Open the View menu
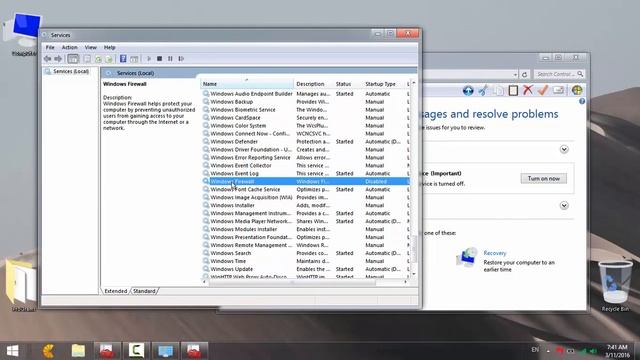The image size is (640, 360). [x=91, y=47]
